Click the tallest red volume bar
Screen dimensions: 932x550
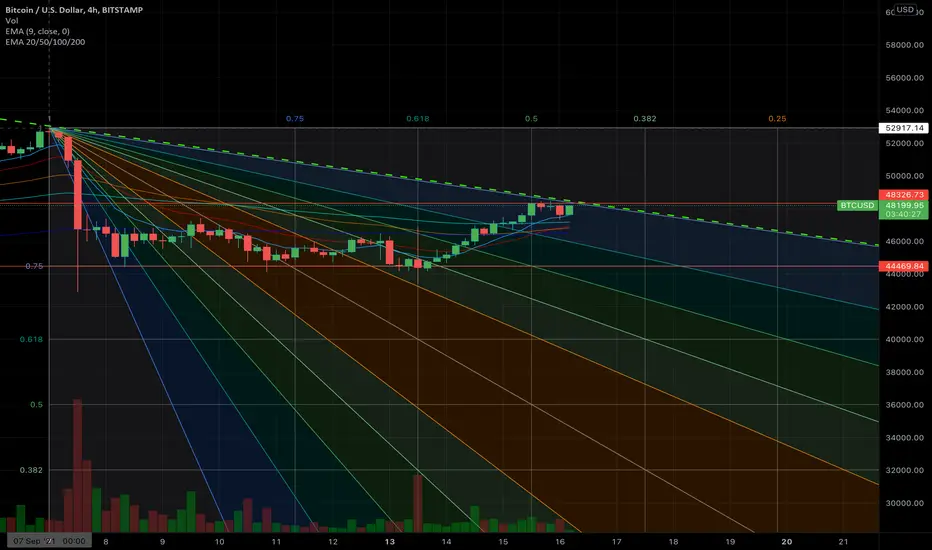(x=77, y=466)
